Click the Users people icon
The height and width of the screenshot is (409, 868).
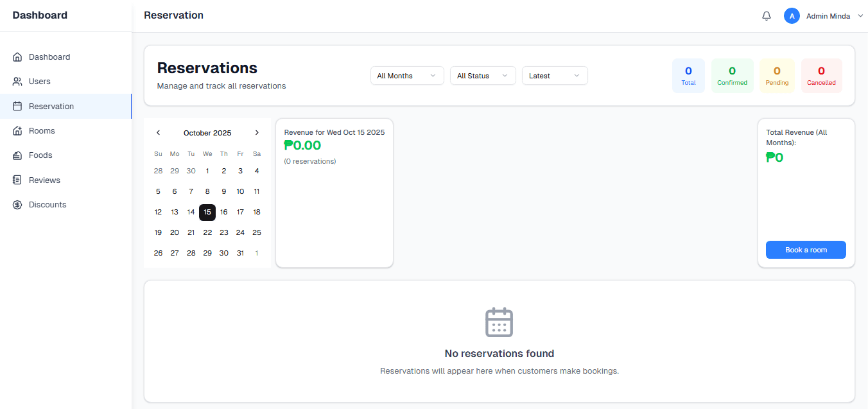click(x=17, y=82)
